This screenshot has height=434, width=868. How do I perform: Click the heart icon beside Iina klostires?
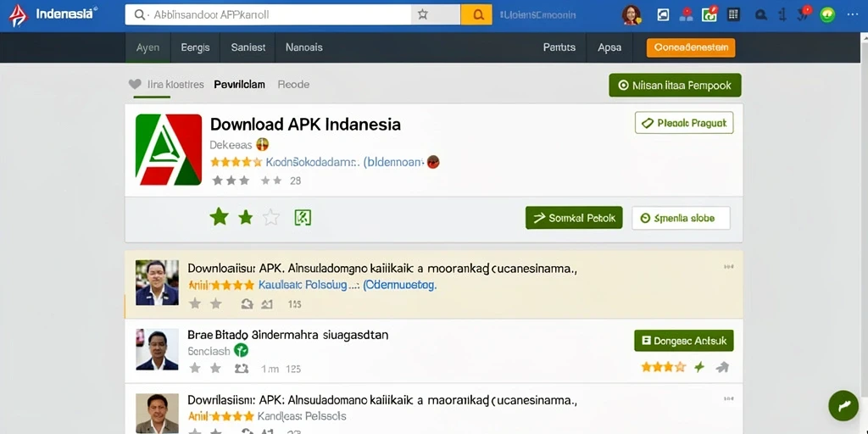click(135, 84)
